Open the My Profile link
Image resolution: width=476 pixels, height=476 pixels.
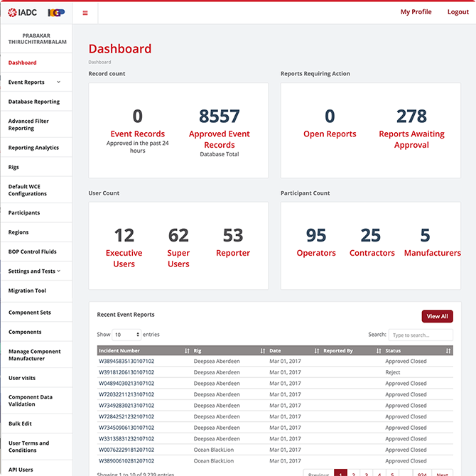click(416, 12)
